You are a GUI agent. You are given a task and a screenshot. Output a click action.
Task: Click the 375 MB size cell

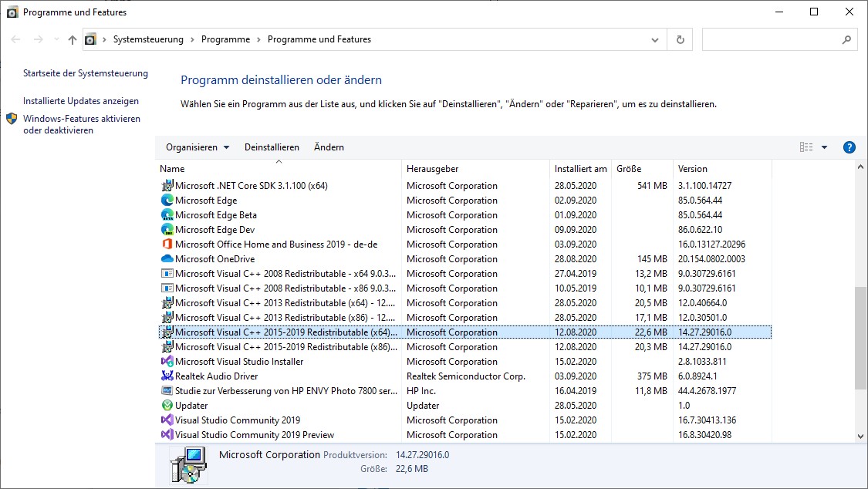point(652,376)
